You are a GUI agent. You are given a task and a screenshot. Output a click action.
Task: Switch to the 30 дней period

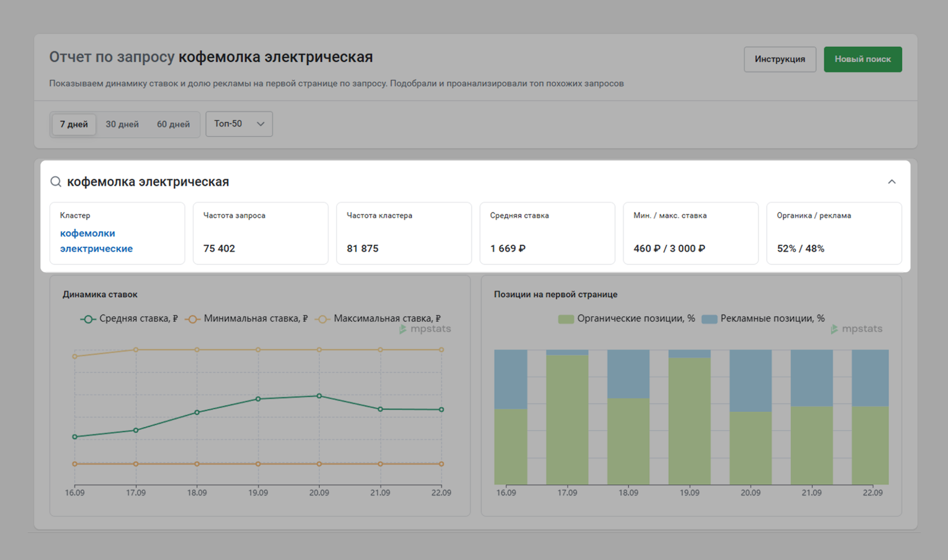click(x=122, y=124)
